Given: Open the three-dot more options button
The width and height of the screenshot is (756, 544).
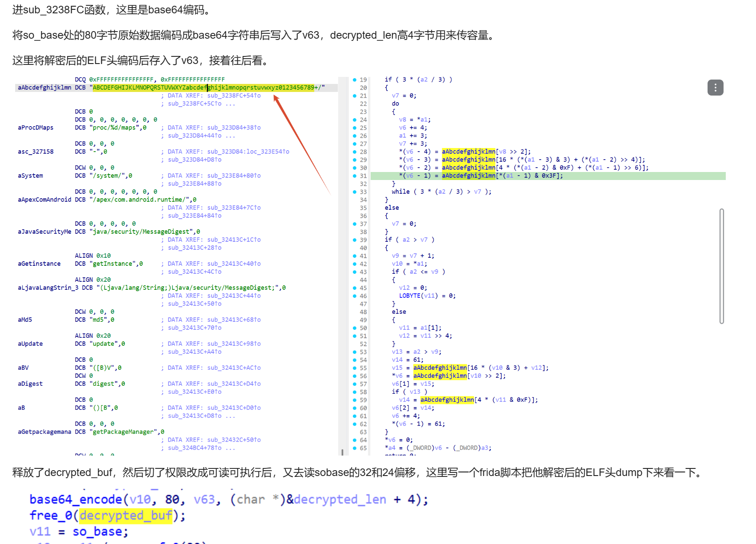Looking at the screenshot, I should [715, 88].
